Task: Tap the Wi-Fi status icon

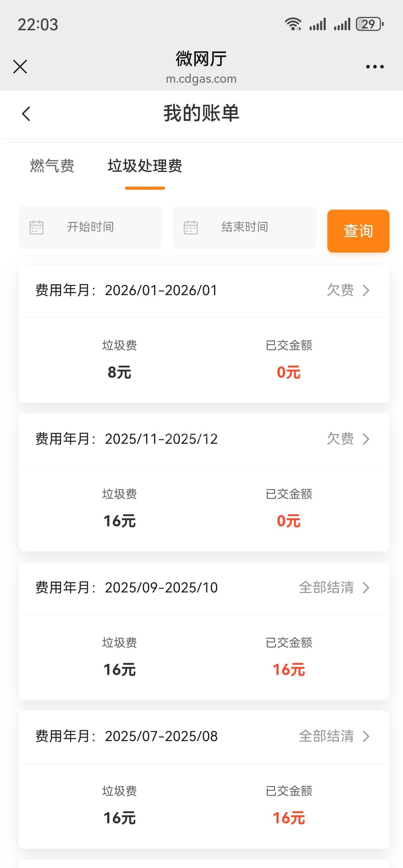Action: coord(292,24)
